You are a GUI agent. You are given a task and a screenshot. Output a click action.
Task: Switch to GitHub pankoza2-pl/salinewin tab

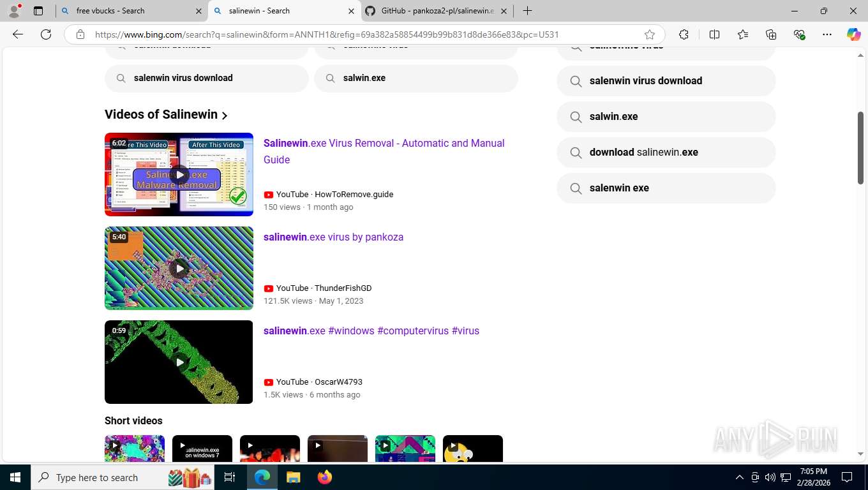coord(437,11)
